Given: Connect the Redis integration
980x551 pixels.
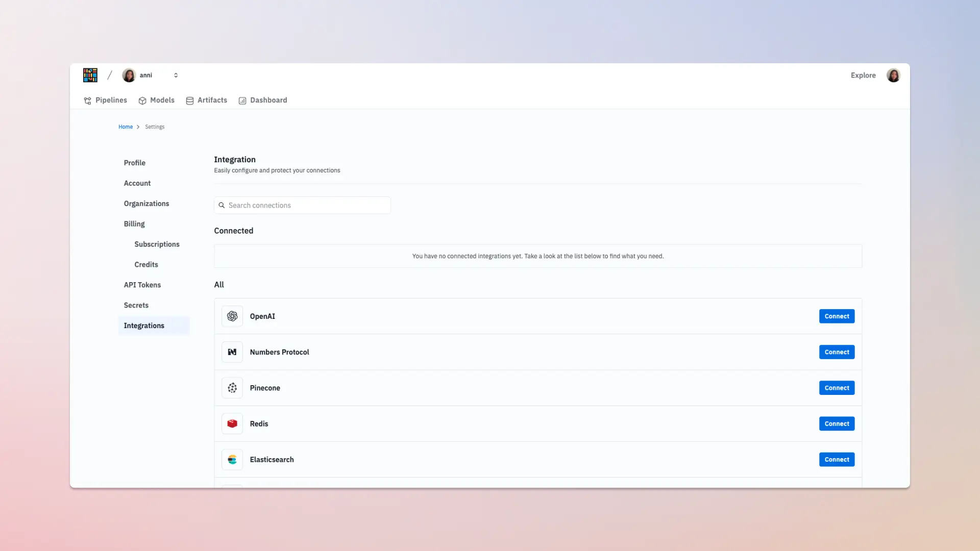Looking at the screenshot, I should click(x=837, y=423).
